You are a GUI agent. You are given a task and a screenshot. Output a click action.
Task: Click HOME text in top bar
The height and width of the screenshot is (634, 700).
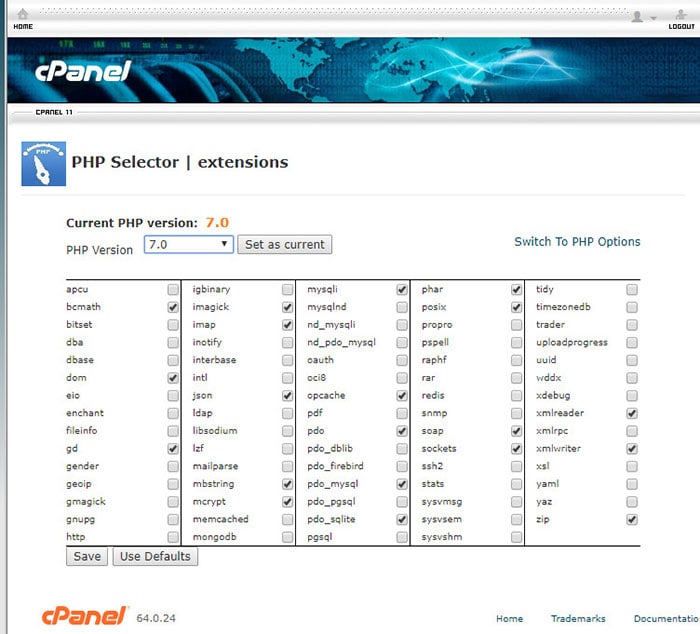[23, 27]
